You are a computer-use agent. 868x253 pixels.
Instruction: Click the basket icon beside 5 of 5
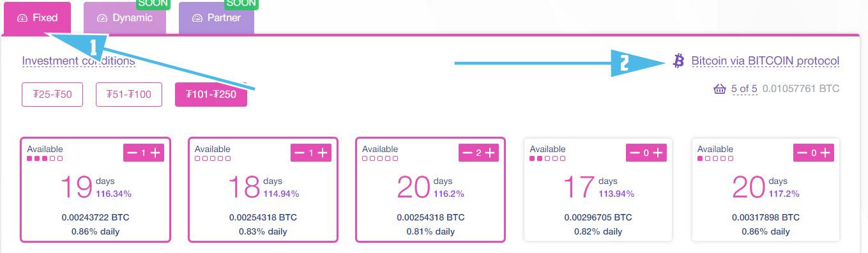pos(720,89)
